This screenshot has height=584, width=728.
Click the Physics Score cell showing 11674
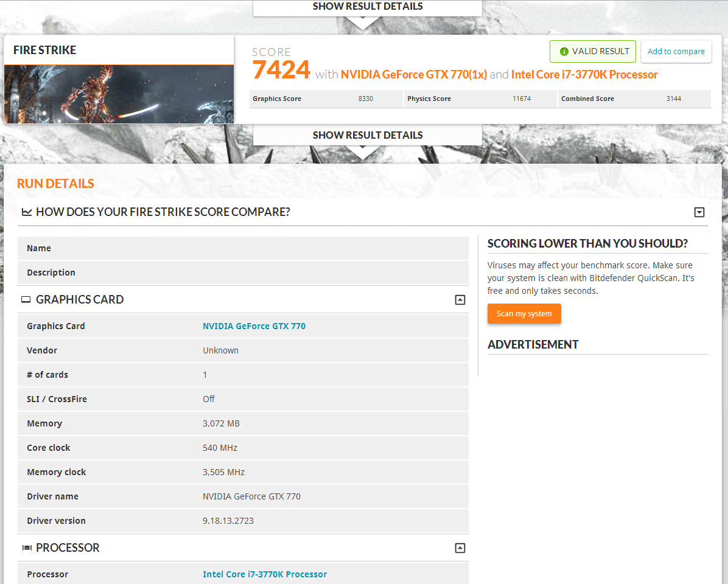(x=480, y=98)
